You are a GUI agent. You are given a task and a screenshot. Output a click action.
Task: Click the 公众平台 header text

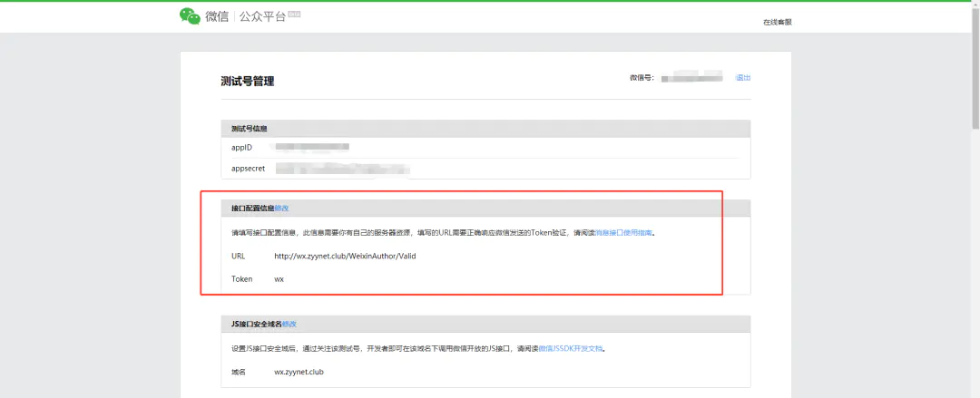click(262, 17)
